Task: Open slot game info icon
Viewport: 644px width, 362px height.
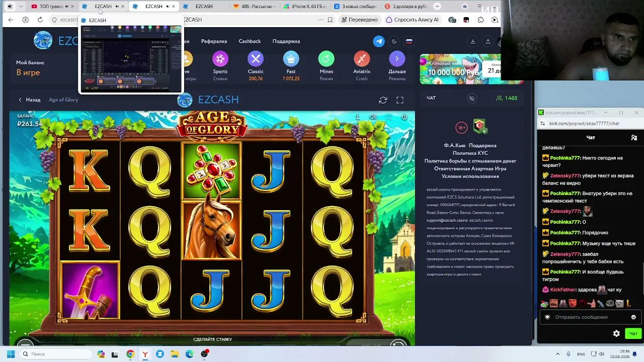Action: (357, 117)
